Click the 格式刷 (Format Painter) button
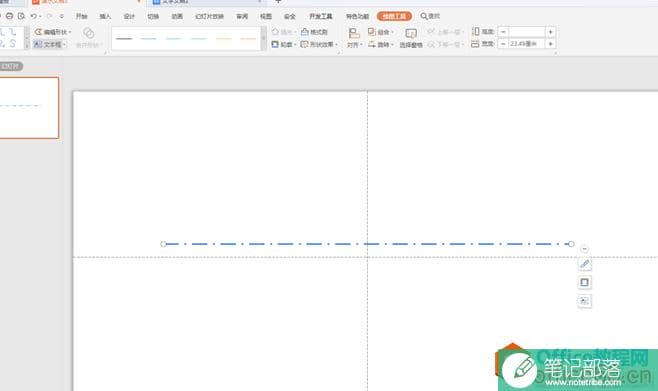The width and height of the screenshot is (658, 391). pos(314,32)
